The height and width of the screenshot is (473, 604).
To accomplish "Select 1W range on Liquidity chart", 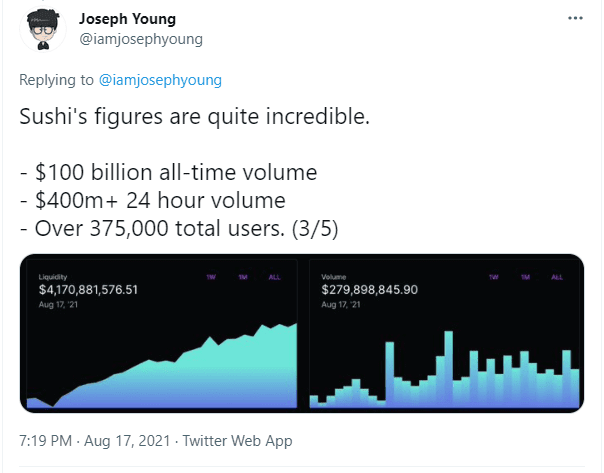I will pyautogui.click(x=211, y=277).
